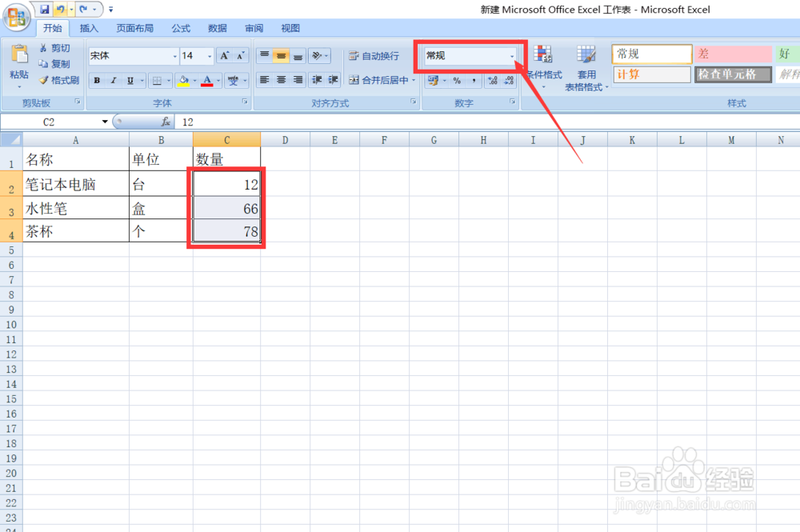This screenshot has width=800, height=532.
Task: Enable 自动换行 wrap text
Action: (374, 55)
